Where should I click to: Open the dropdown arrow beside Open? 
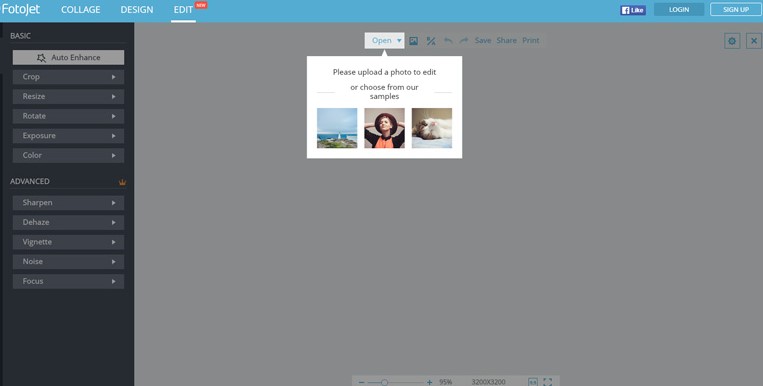coord(399,40)
